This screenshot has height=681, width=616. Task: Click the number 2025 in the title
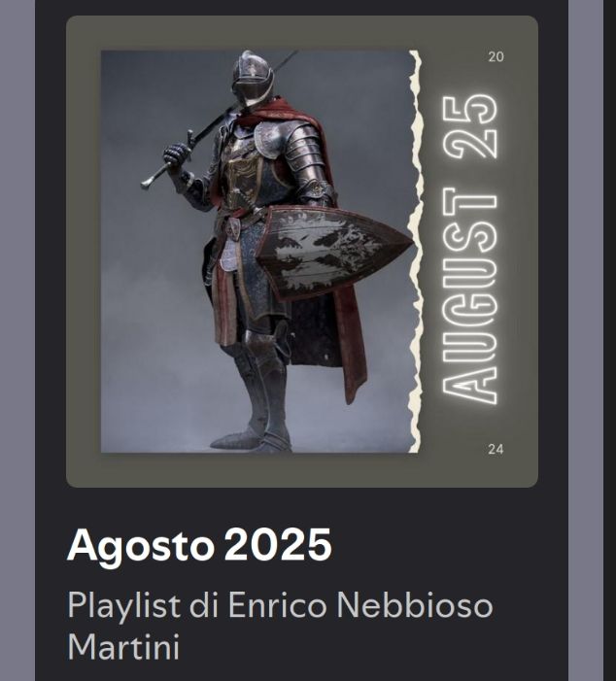click(278, 545)
